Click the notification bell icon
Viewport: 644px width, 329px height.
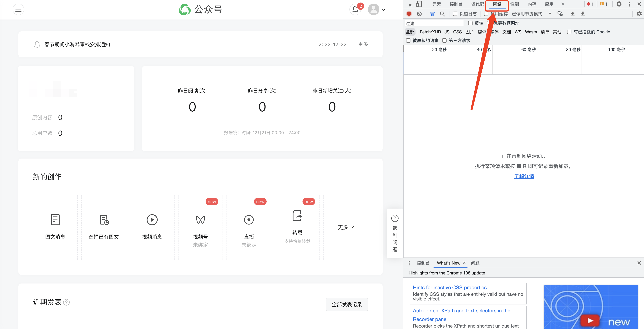click(x=355, y=10)
